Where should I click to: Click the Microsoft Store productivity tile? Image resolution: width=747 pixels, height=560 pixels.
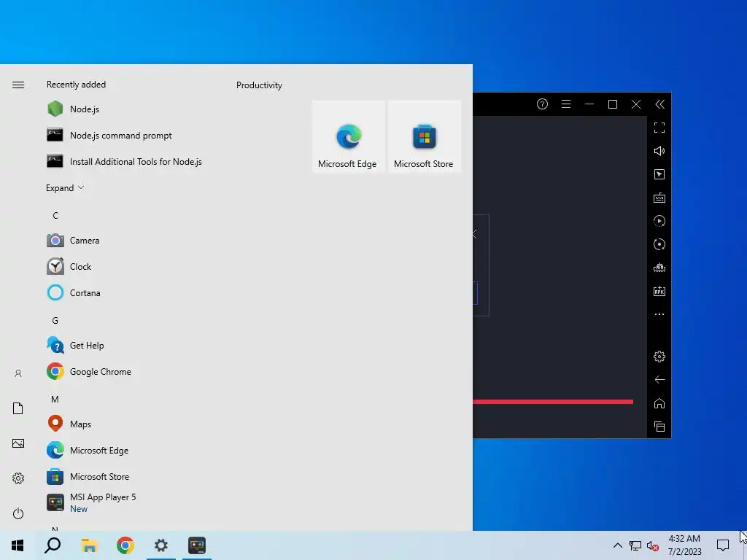click(424, 136)
